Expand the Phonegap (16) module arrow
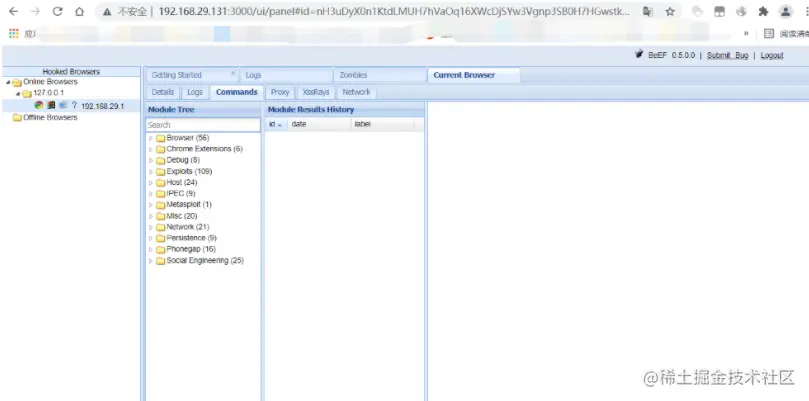The height and width of the screenshot is (401, 809). [151, 250]
